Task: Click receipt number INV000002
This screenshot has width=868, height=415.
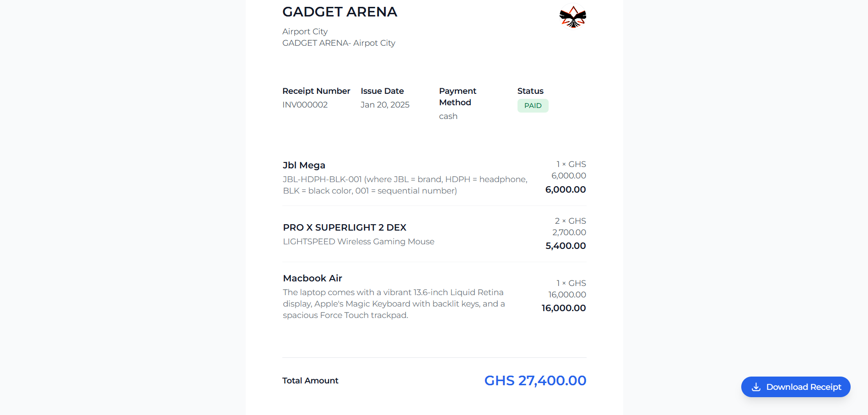Action: [305, 105]
